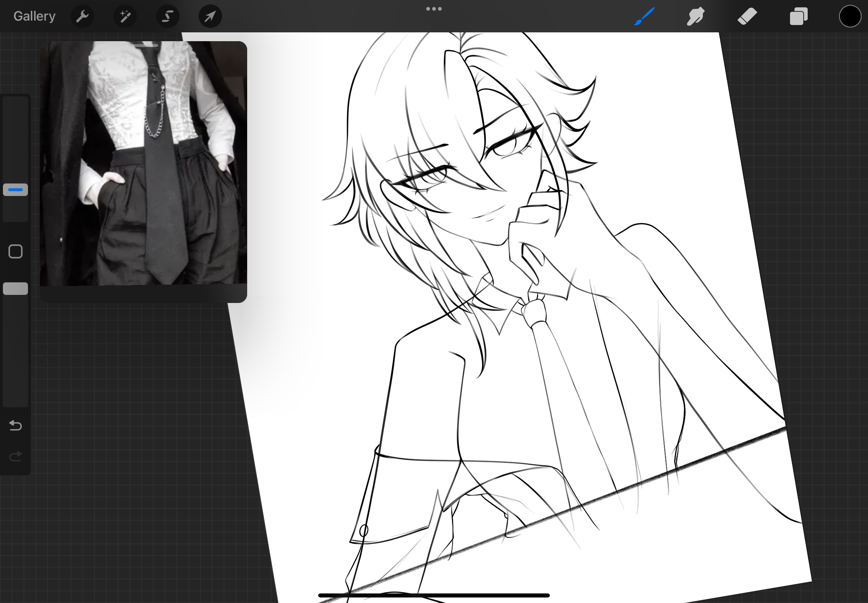Switch to the Smudge tool
This screenshot has width=868, height=603.
click(x=695, y=16)
